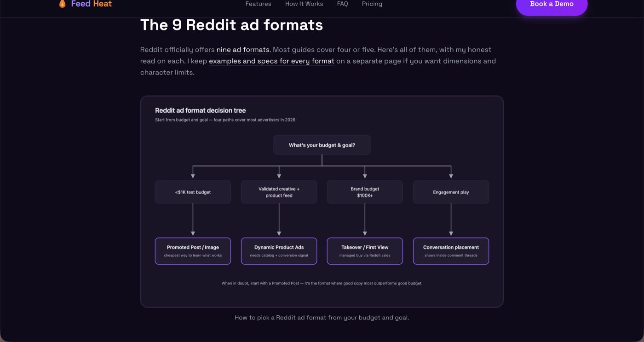Select the 'Engagement play' node
644x342 pixels.
coord(451,192)
